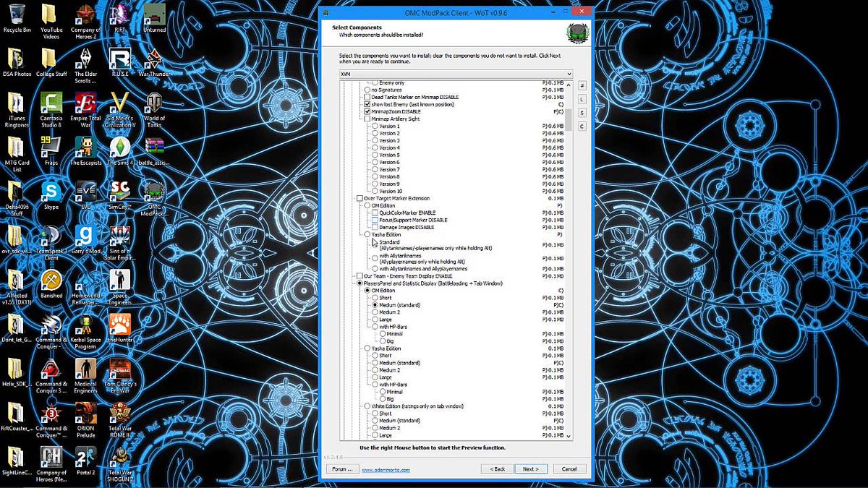This screenshot has height=488, width=868.
Task: Select the Medieval Engineers shortcut icon
Action: point(86,375)
